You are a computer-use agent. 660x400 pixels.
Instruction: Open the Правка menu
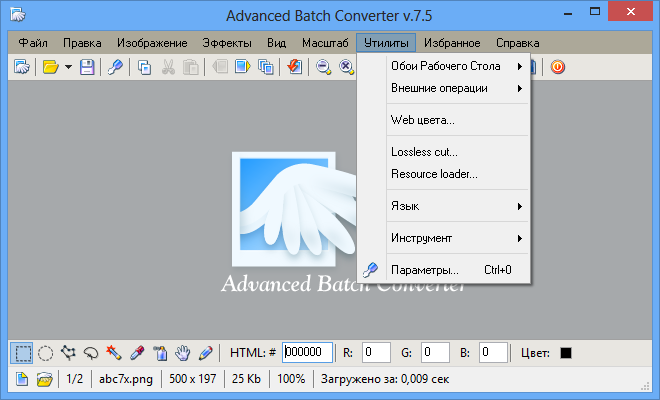coord(82,43)
